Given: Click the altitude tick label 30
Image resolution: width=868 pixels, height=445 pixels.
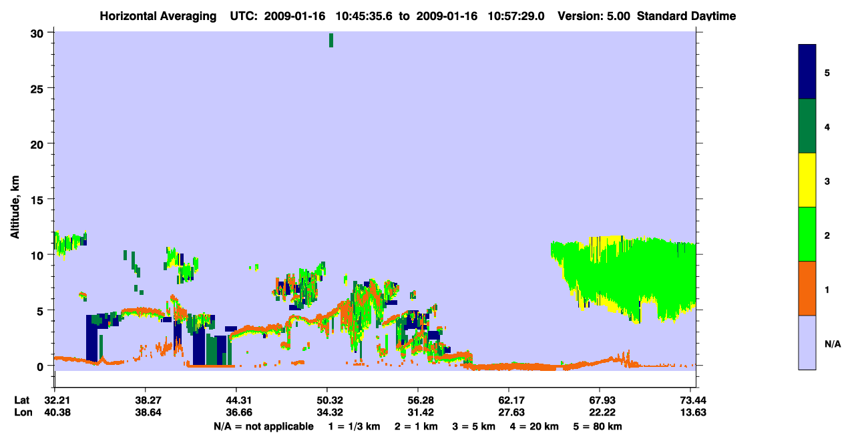Looking at the screenshot, I should coord(38,33).
